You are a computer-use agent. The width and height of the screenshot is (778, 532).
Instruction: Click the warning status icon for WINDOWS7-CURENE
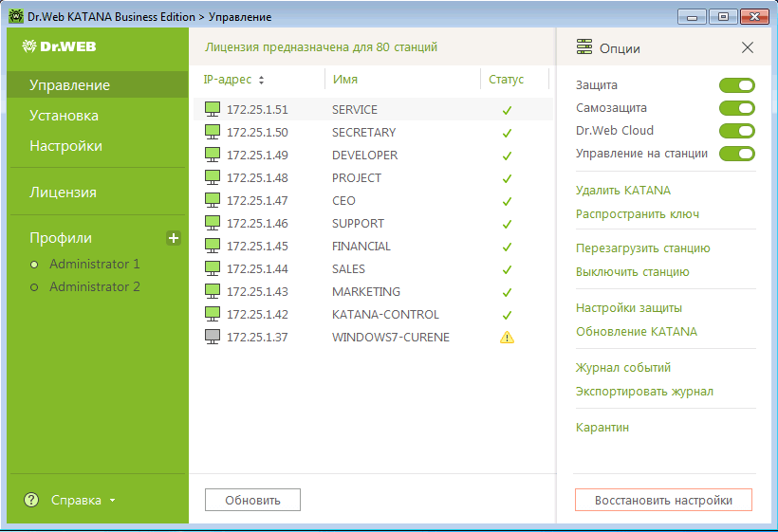[x=507, y=338]
